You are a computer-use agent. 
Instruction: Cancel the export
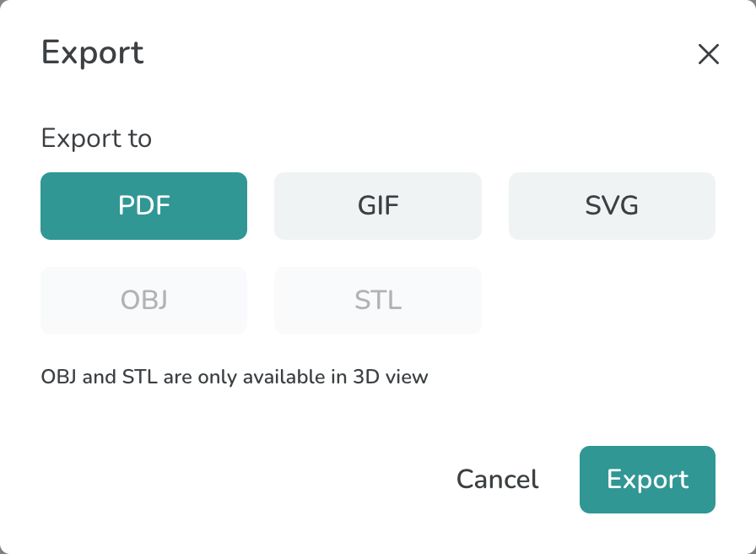tap(497, 480)
